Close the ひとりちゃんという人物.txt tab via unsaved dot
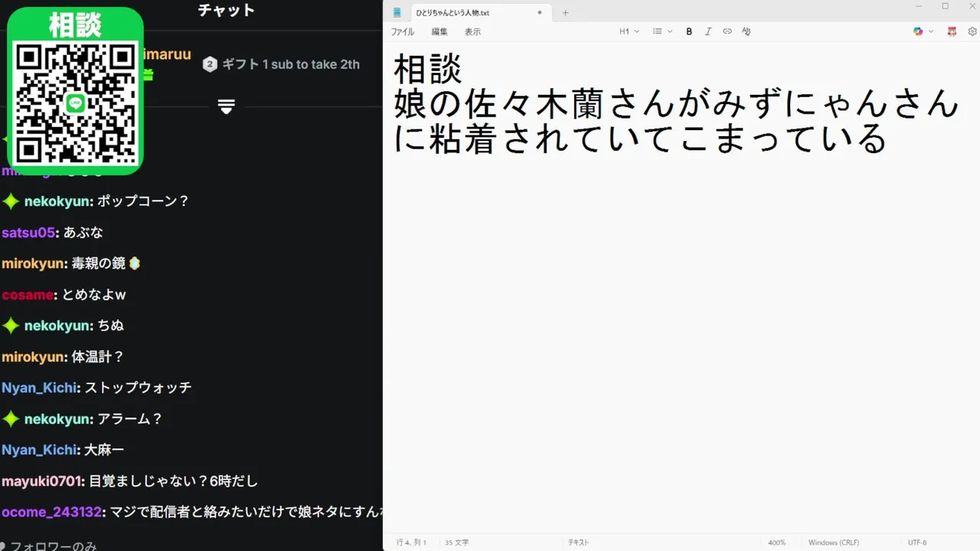Viewport: 980px width, 551px height. (540, 12)
